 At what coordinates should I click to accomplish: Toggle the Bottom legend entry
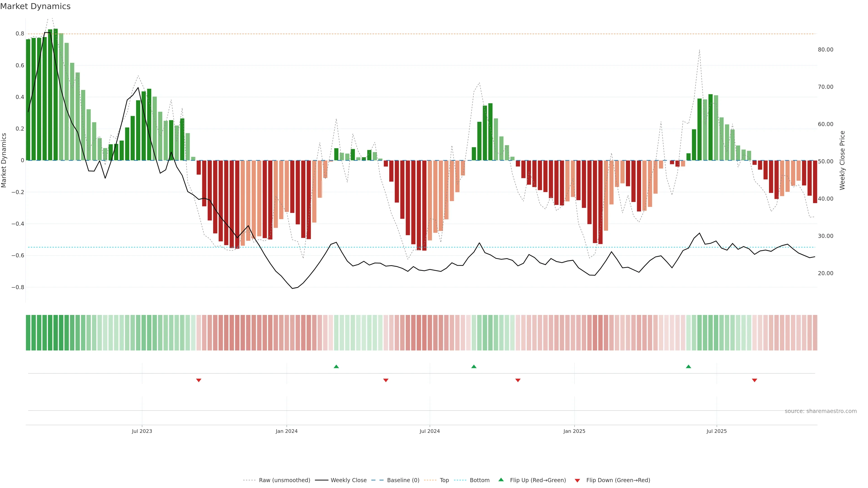point(479,480)
